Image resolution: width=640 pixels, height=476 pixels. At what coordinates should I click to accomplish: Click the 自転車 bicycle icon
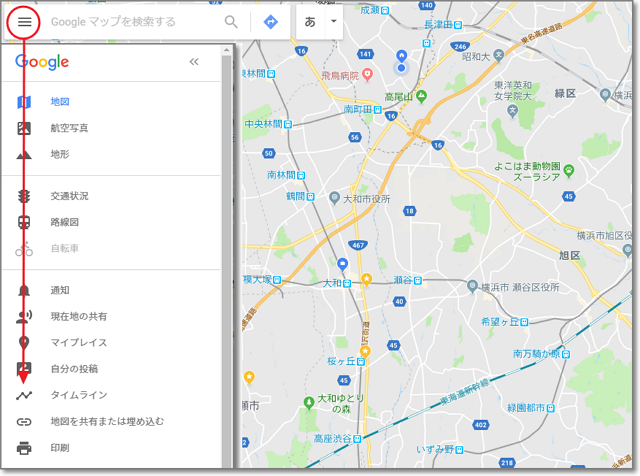pos(25,248)
